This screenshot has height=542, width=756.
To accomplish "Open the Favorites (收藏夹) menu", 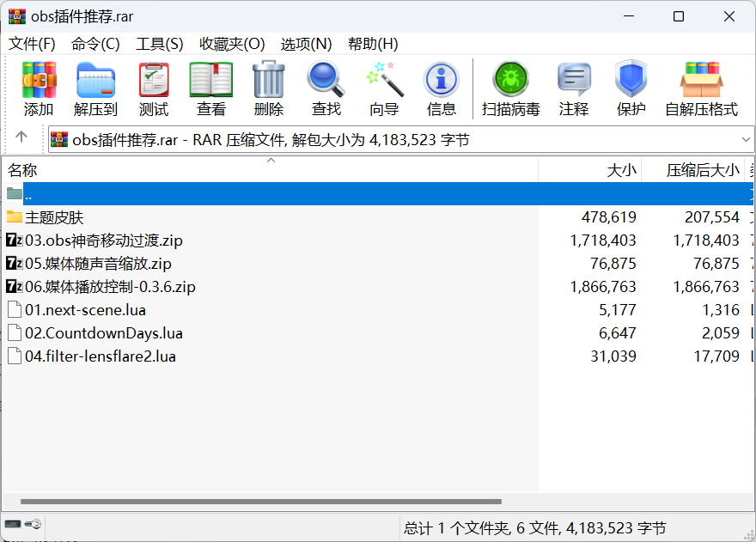I will (x=232, y=44).
